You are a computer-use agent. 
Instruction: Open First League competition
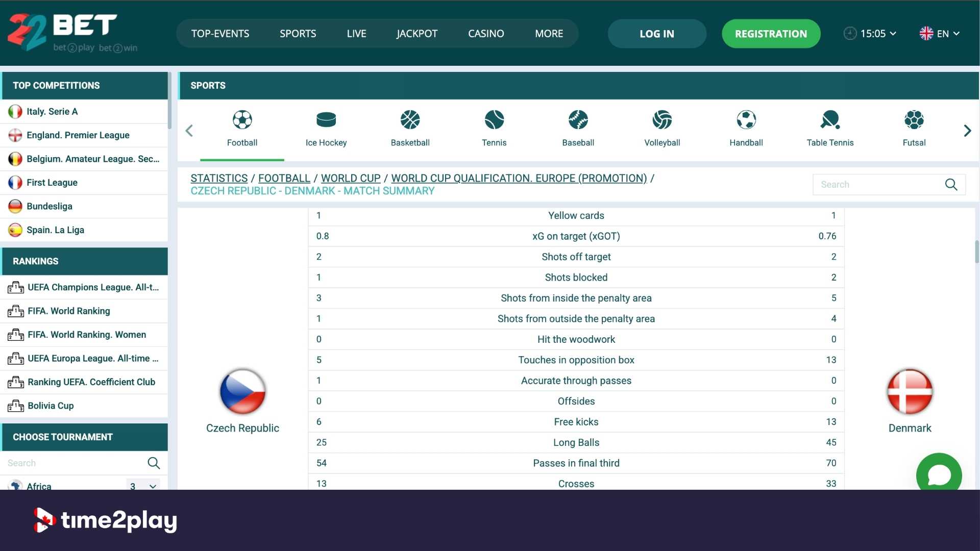pyautogui.click(x=84, y=183)
